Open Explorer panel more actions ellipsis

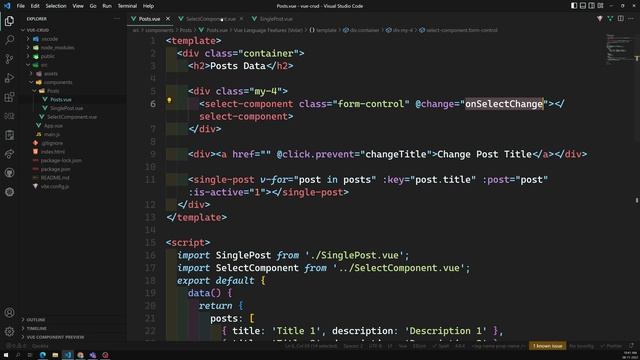click(117, 19)
